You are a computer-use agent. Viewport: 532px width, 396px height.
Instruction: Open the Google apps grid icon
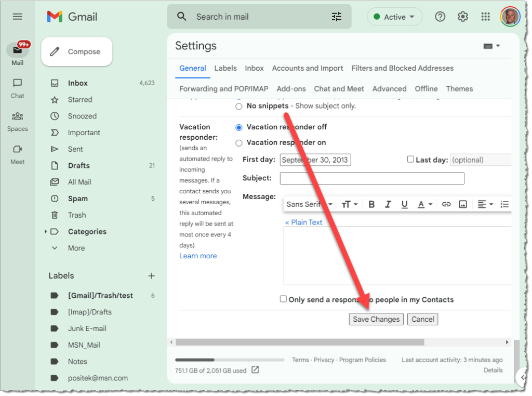click(486, 17)
